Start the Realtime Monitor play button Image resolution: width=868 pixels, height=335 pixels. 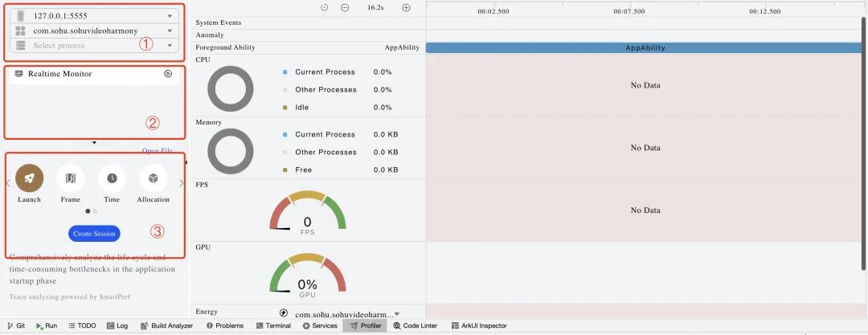pyautogui.click(x=168, y=74)
